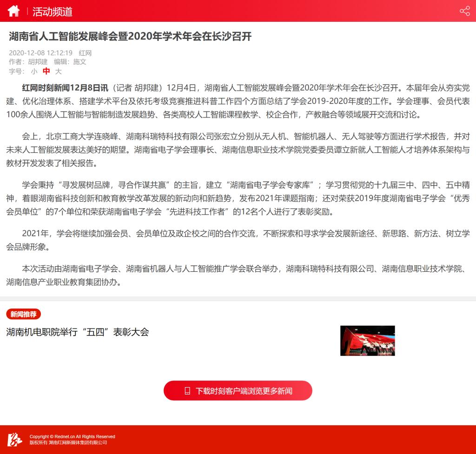
Task: Click 下载时刻客户端浏览更多新闻 button
Action: [238, 391]
